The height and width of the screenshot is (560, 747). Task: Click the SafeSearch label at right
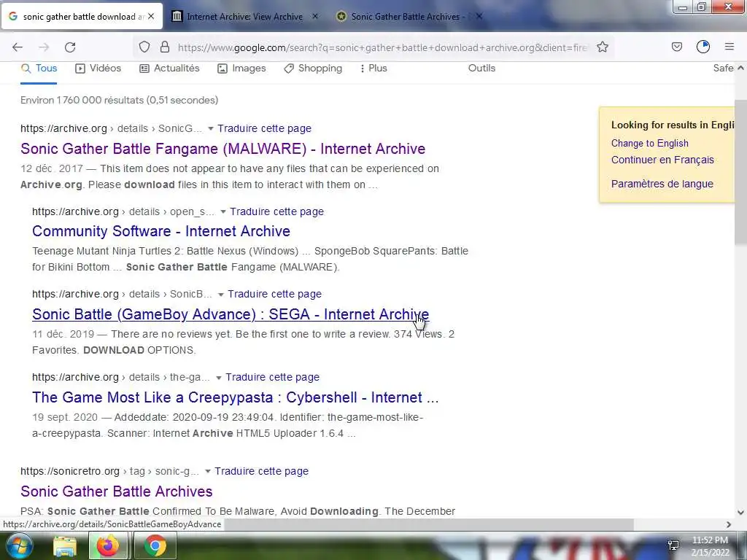click(723, 68)
